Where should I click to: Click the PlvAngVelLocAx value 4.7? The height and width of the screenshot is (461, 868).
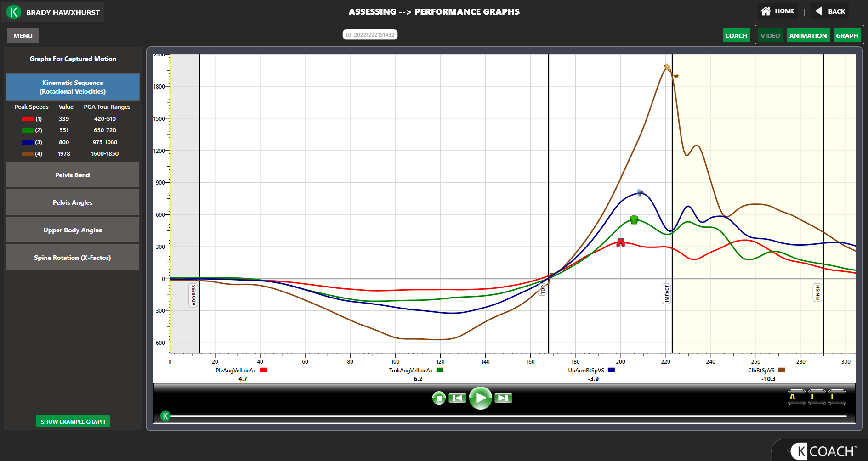(243, 379)
